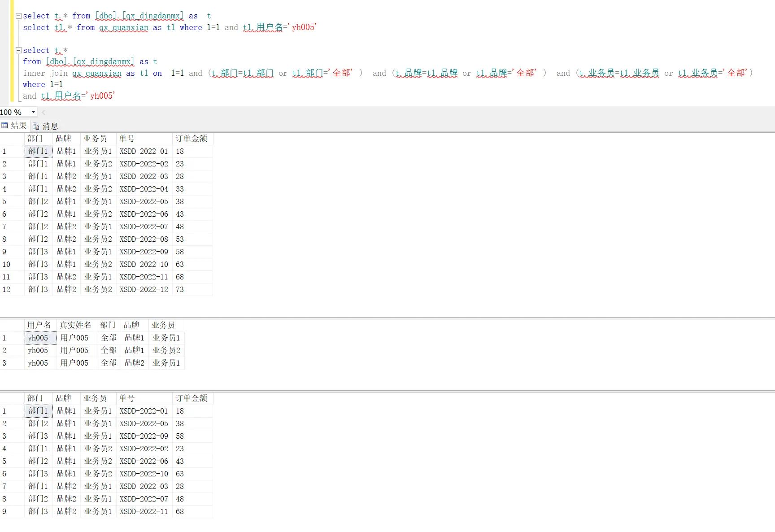
Task: Click 真实姓名 column header
Action: click(x=75, y=325)
